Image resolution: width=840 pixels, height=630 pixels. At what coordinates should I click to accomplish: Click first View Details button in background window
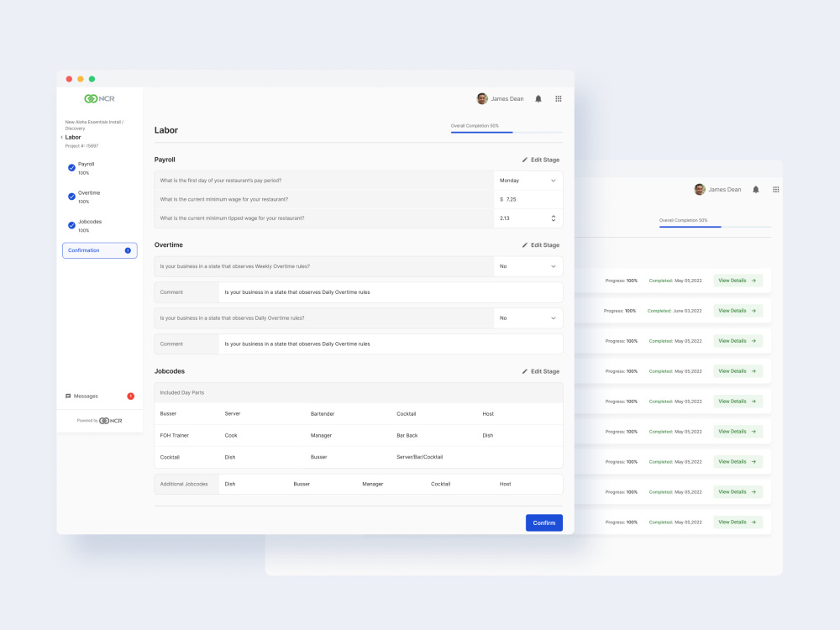tap(738, 281)
